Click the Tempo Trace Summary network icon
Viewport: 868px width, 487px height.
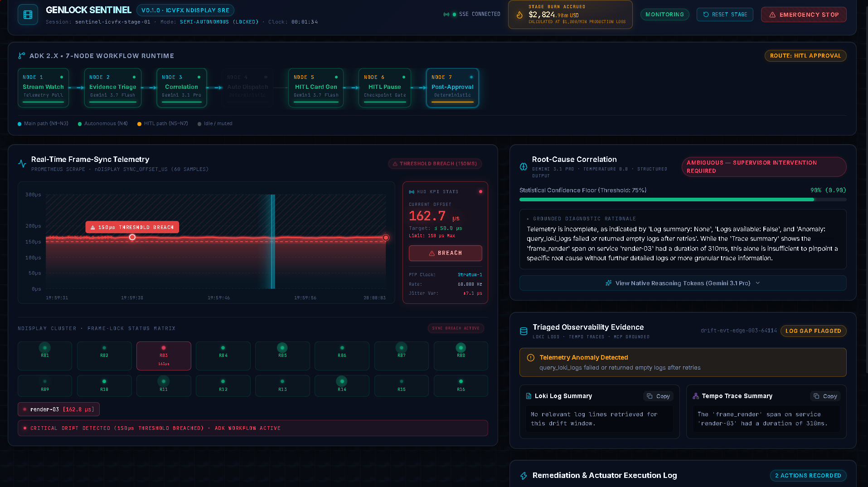click(x=696, y=396)
